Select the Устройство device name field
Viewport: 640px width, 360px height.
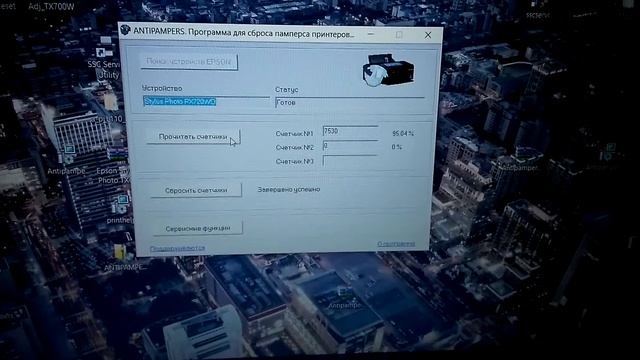[x=206, y=101]
